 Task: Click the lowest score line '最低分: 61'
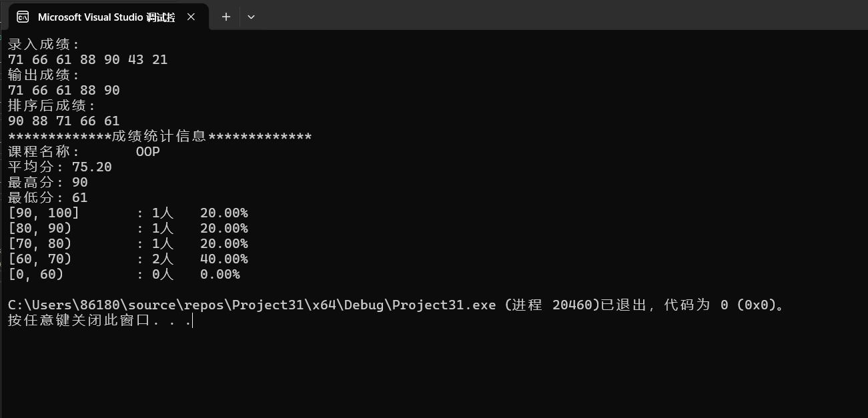click(x=47, y=198)
